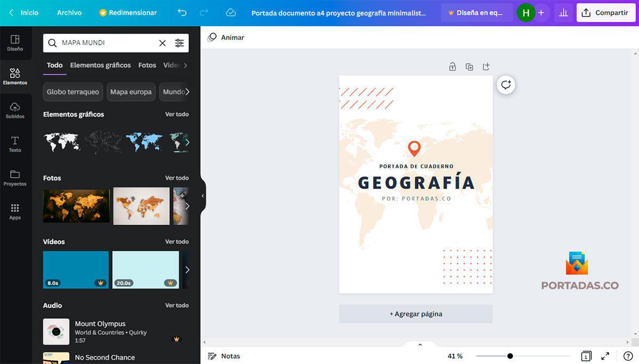The width and height of the screenshot is (639, 364).
Task: Click Agregar página below the canvas
Action: click(416, 313)
